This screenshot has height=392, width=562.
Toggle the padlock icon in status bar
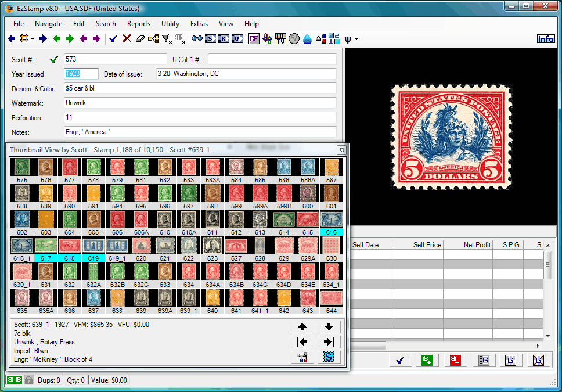(28, 380)
